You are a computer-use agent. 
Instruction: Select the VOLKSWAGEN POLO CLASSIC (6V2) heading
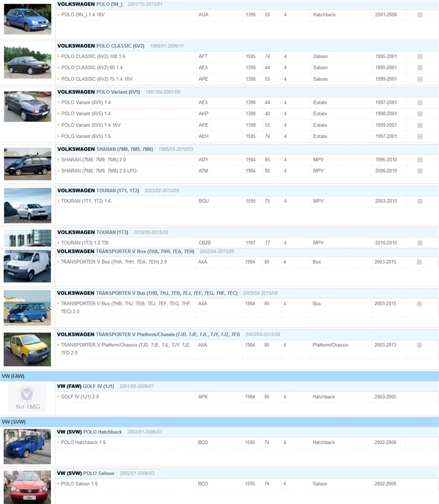[101, 46]
